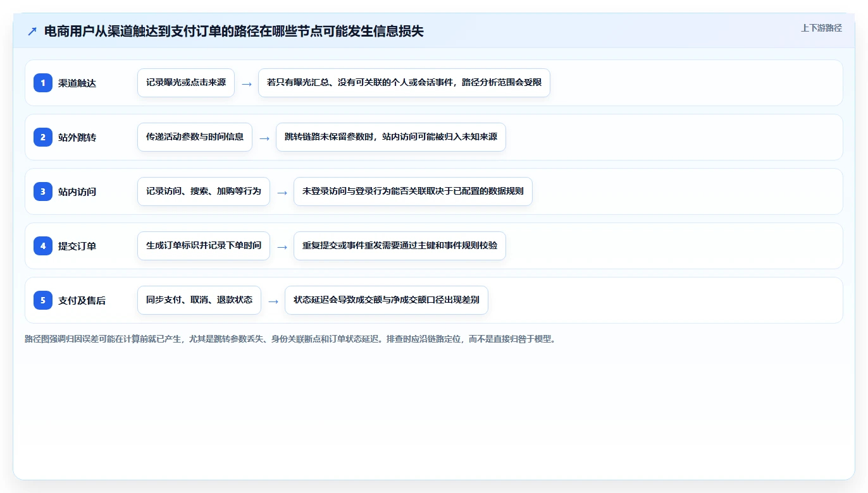Select the 支付及售后 step label
Image resolution: width=868 pixels, height=493 pixels.
(x=82, y=300)
